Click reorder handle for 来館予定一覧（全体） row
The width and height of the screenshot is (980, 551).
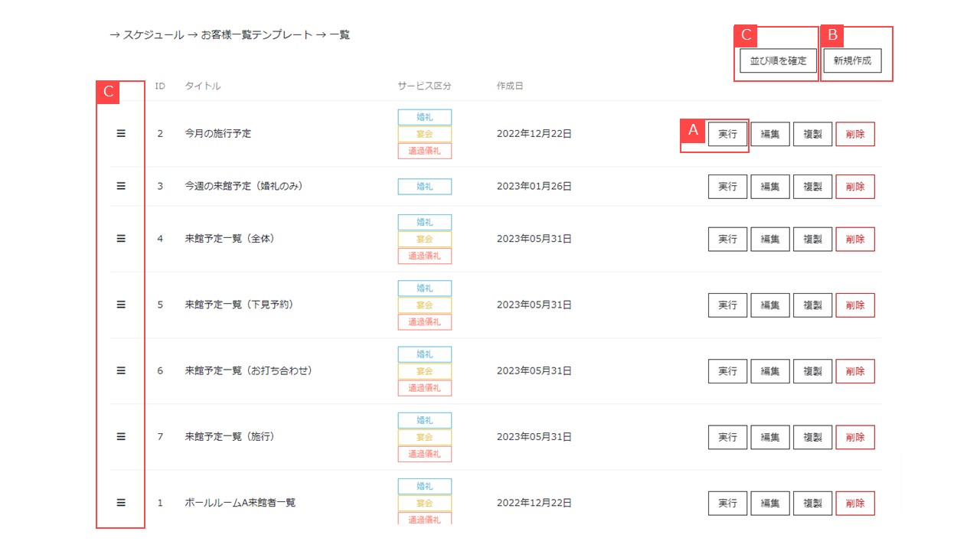pyautogui.click(x=120, y=238)
